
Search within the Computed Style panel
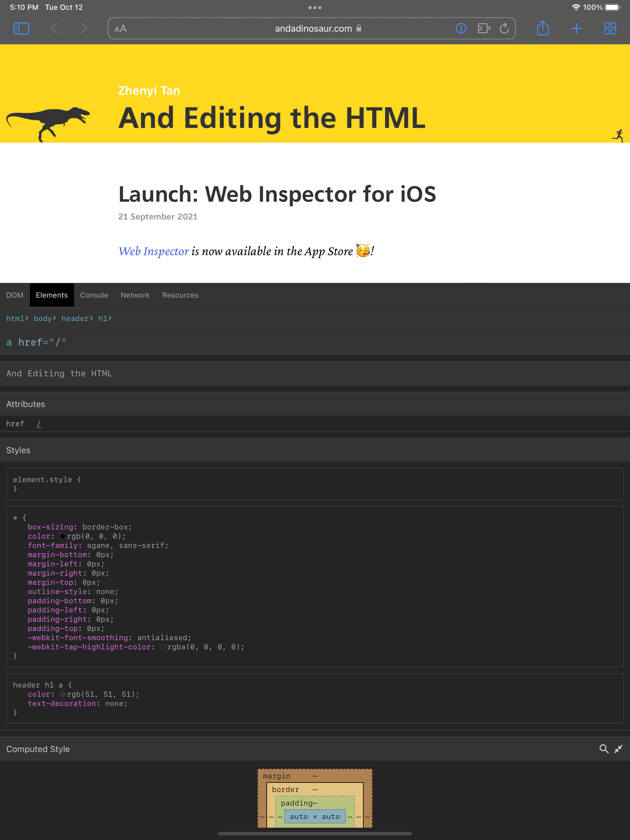click(x=604, y=749)
